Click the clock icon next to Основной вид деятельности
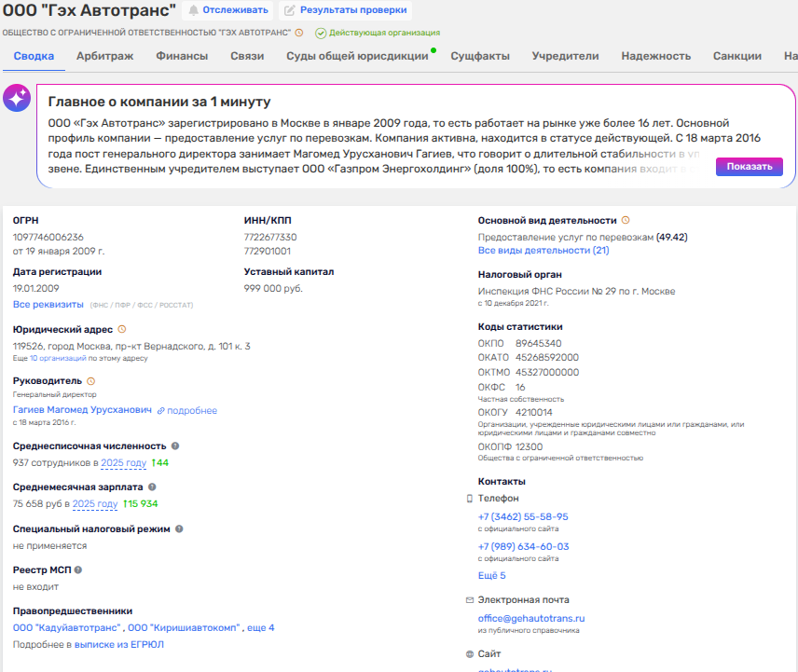This screenshot has width=798, height=672. (626, 220)
